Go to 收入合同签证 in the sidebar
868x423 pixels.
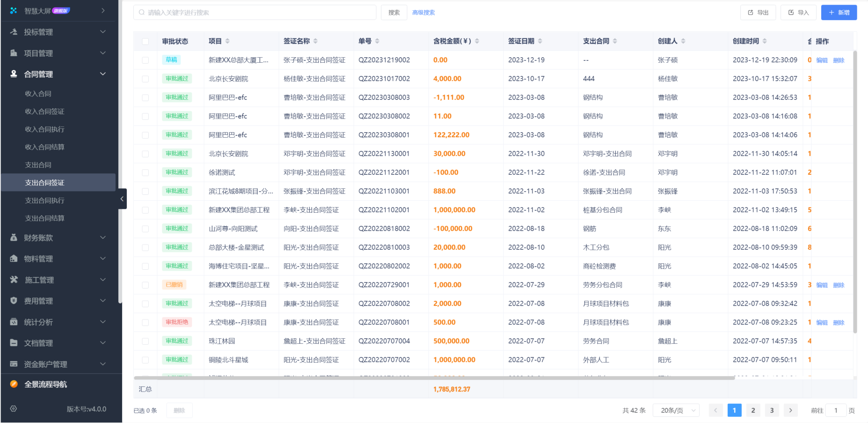pos(44,111)
